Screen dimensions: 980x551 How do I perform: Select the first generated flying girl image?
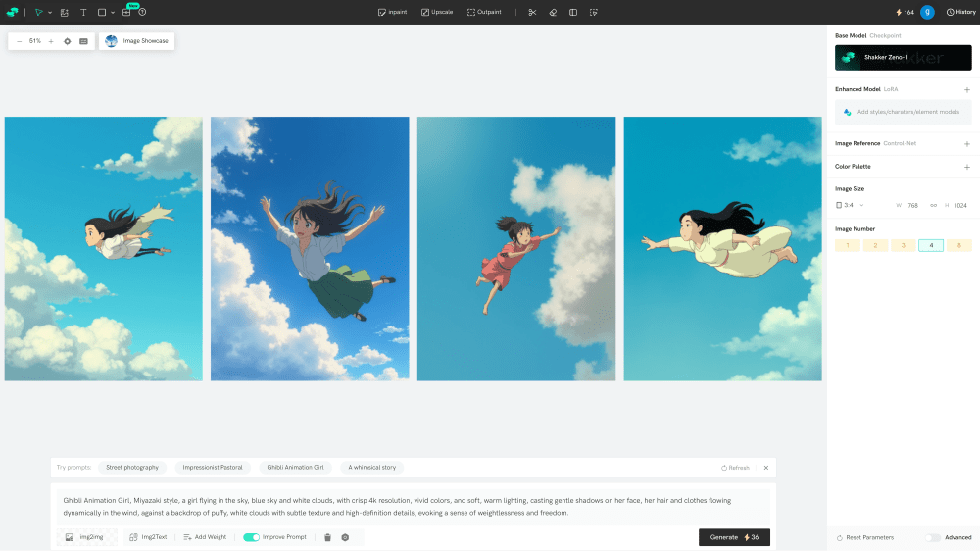104,249
